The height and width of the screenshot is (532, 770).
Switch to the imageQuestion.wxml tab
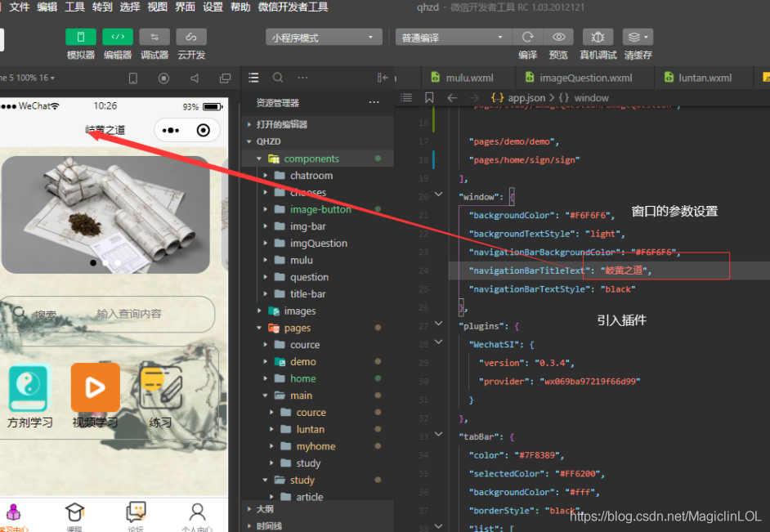(x=585, y=78)
